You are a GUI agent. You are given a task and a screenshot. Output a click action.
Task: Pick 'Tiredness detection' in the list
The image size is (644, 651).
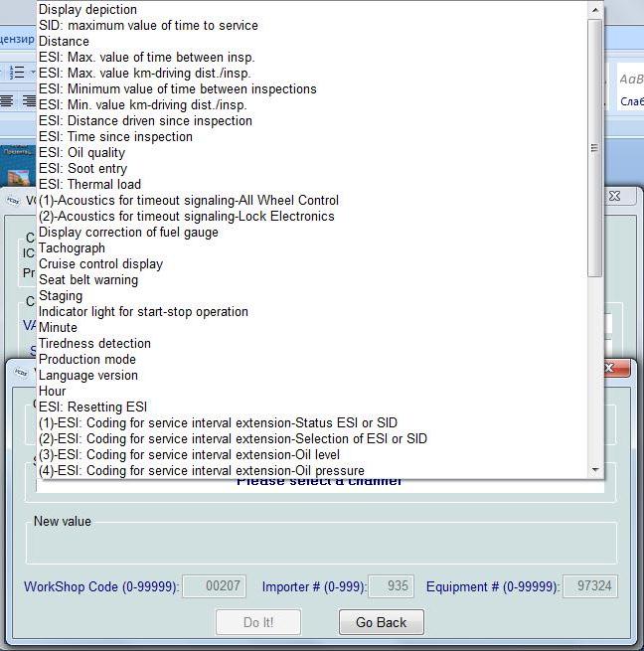point(94,344)
